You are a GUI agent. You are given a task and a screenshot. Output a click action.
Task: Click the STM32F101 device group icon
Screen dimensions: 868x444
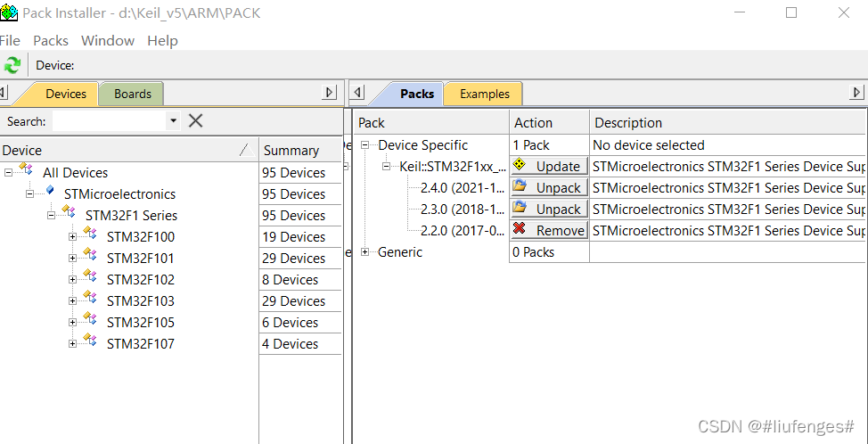coord(90,255)
